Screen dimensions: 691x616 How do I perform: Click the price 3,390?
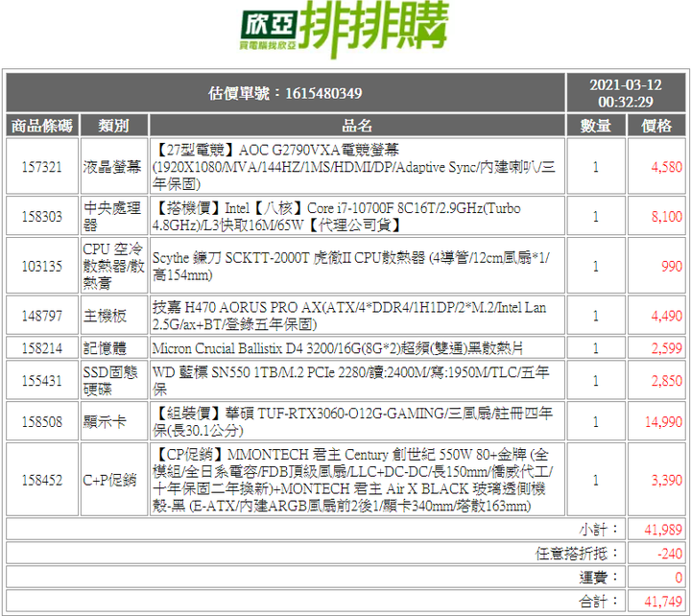point(666,480)
